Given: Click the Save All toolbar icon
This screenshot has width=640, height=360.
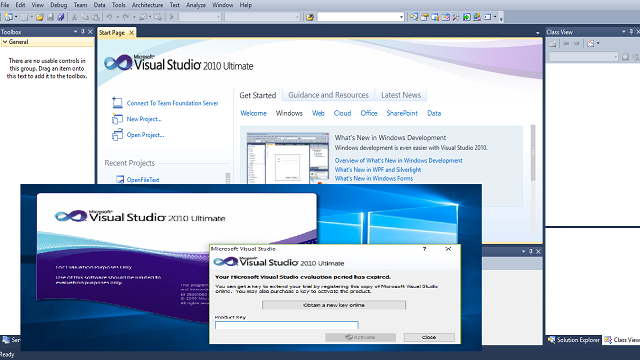Looking at the screenshot, I should [61, 17].
